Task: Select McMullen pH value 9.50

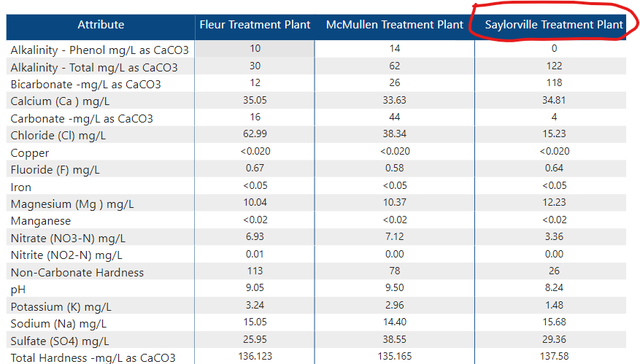Action: pos(395,287)
